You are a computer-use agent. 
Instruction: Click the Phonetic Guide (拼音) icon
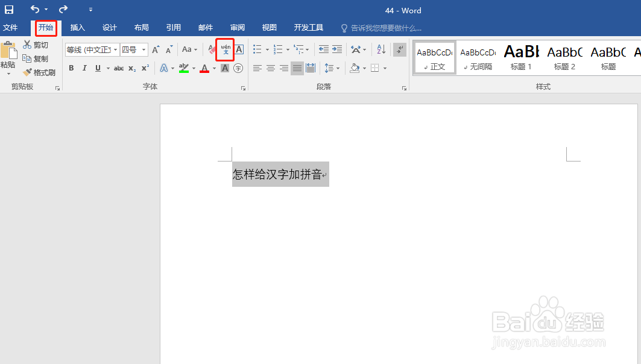(224, 50)
